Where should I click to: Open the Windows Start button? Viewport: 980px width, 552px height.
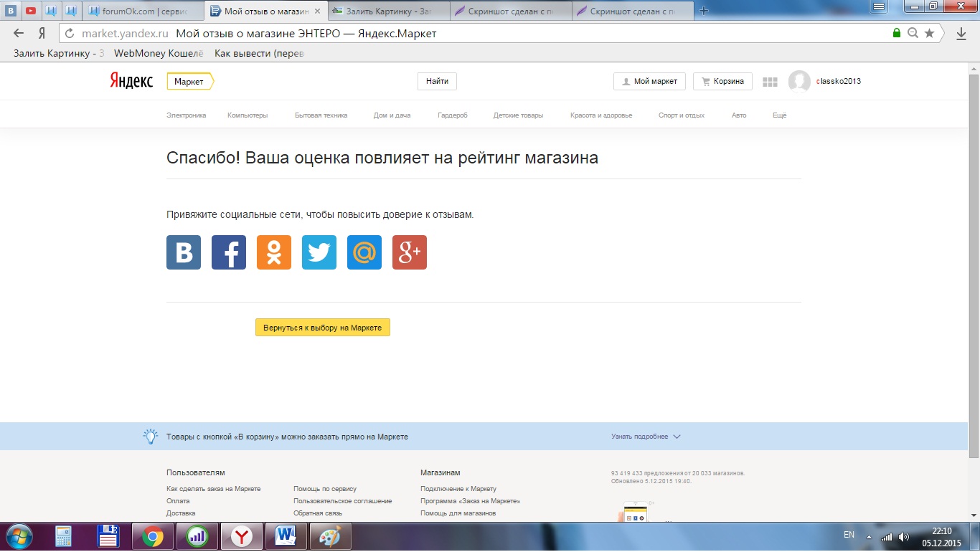click(x=18, y=536)
